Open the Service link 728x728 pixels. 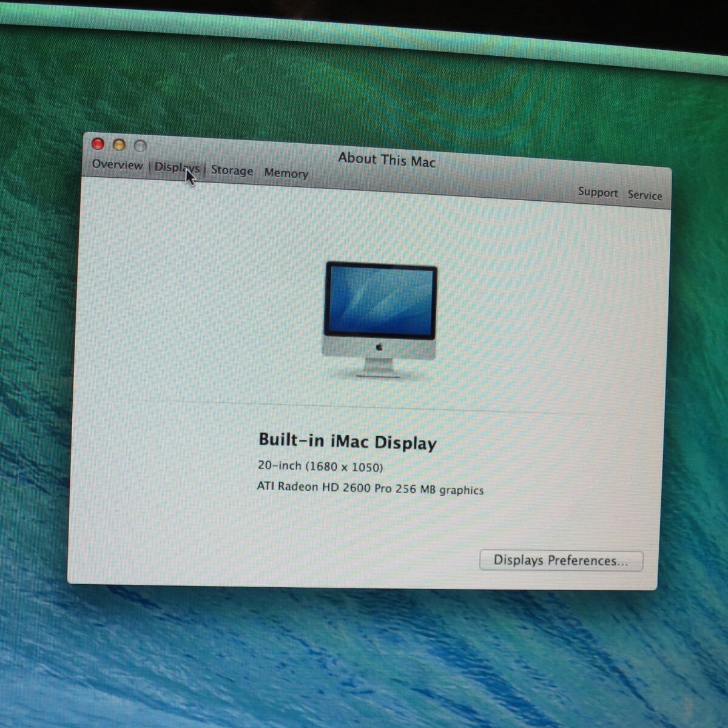pyautogui.click(x=644, y=195)
